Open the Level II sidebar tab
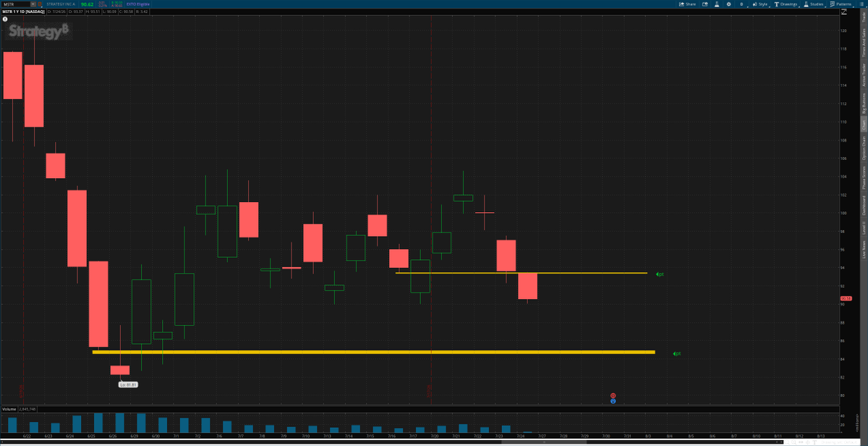868x446 pixels. pos(864,229)
